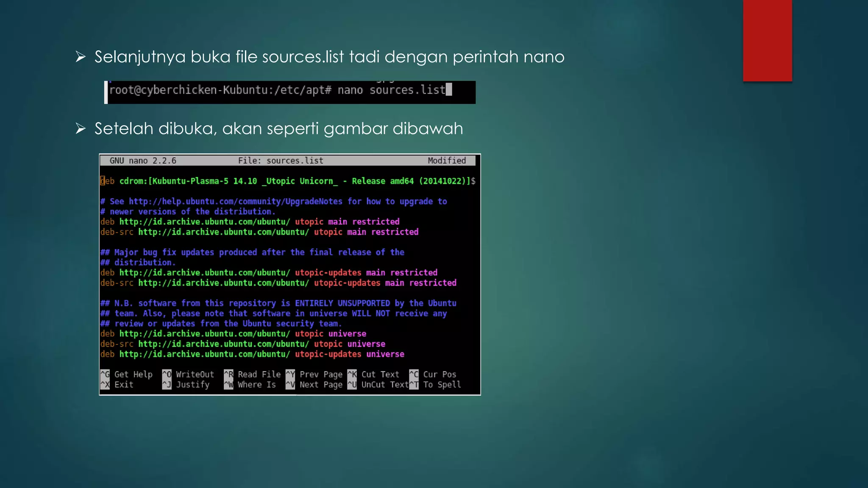The height and width of the screenshot is (488, 868).
Task: Click '## N.B. software from this repository' line
Action: click(278, 303)
